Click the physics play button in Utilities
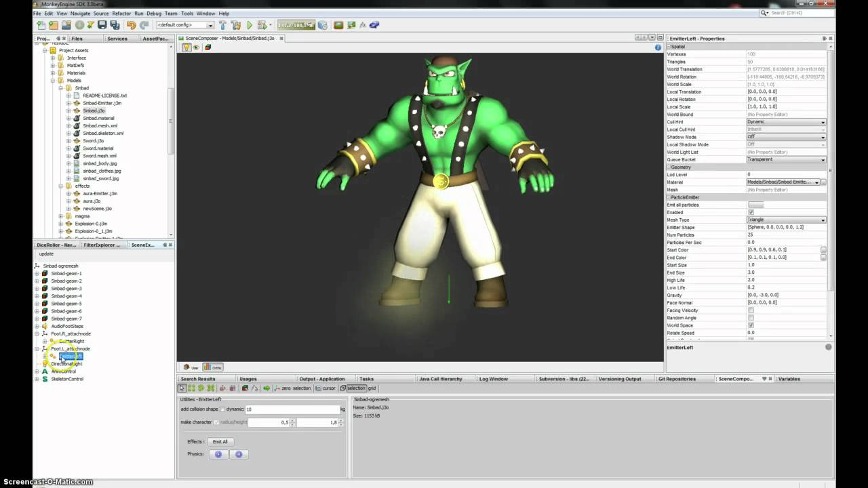The image size is (868, 488). (218, 454)
